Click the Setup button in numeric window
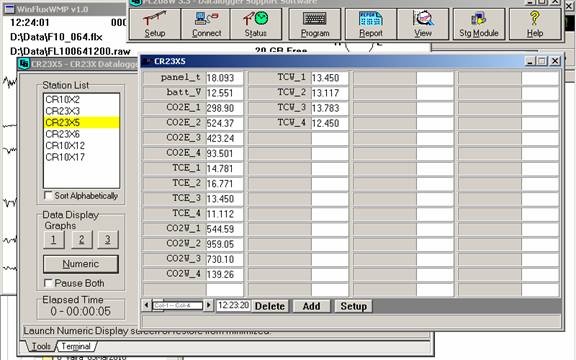Viewport: 576px width, 360px height. tap(353, 306)
